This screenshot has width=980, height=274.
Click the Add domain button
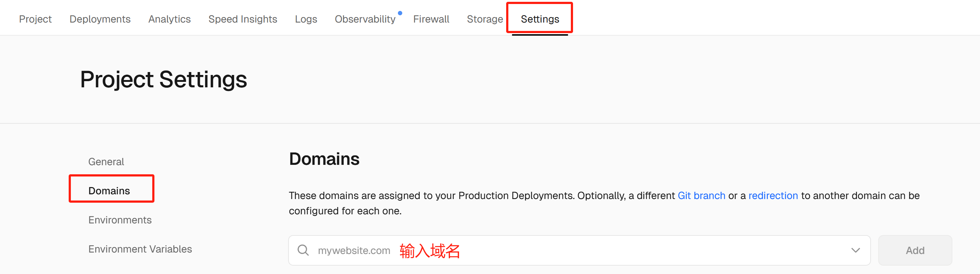tap(915, 250)
